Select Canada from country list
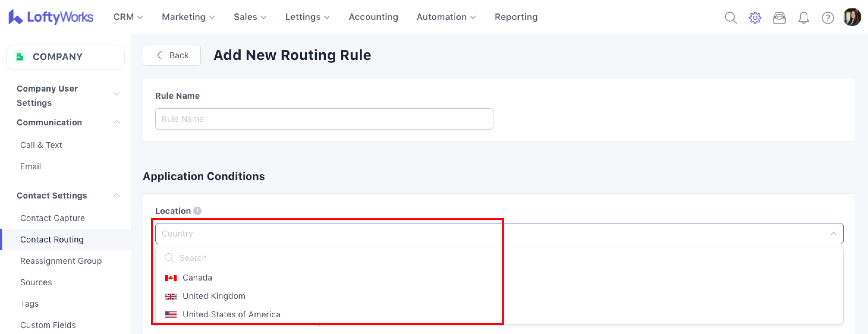Viewport: 868px width, 334px height. [197, 278]
